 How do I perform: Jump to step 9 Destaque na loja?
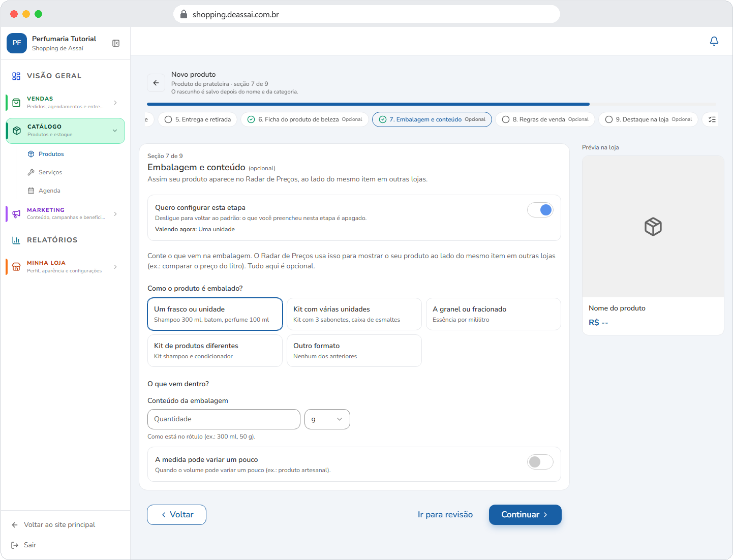point(648,119)
